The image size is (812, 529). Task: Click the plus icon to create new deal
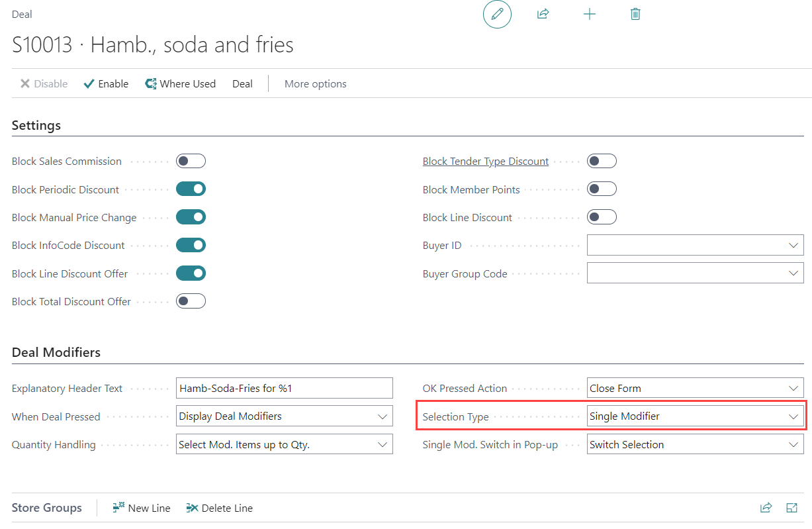pos(589,14)
